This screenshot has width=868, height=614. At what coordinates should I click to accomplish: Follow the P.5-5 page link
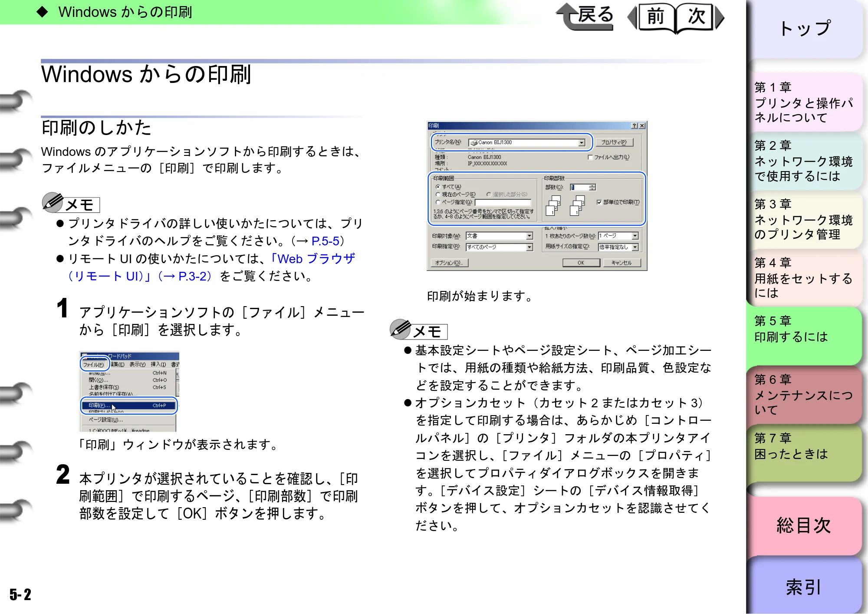325,241
